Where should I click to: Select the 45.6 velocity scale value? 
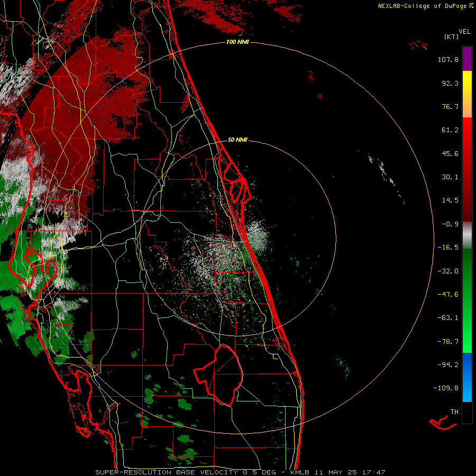pos(450,153)
